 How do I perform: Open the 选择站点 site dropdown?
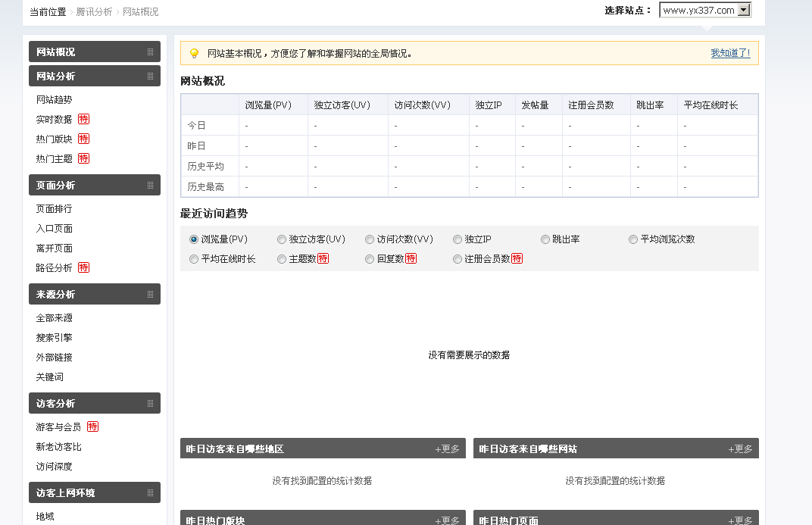tap(705, 10)
